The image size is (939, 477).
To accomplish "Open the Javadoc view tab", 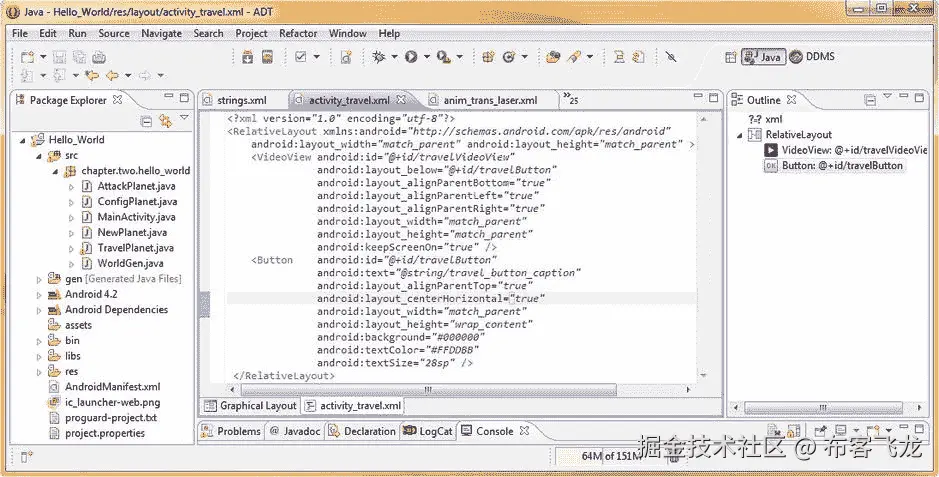I will pyautogui.click(x=295, y=431).
